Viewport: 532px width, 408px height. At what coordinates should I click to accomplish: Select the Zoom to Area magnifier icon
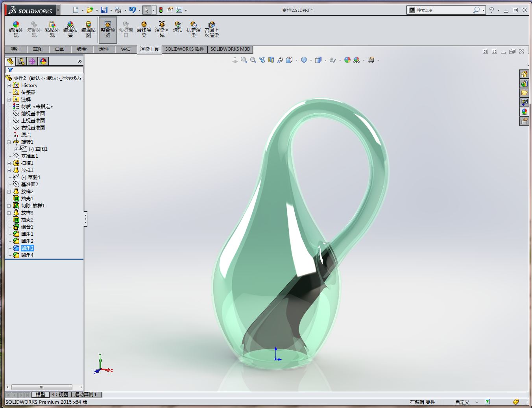point(252,60)
